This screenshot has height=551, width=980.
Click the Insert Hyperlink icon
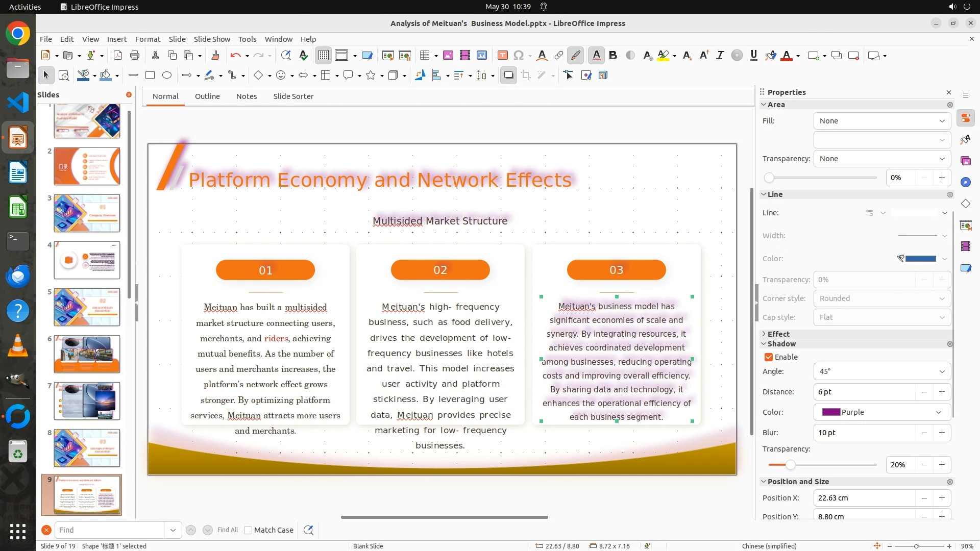[559, 56]
